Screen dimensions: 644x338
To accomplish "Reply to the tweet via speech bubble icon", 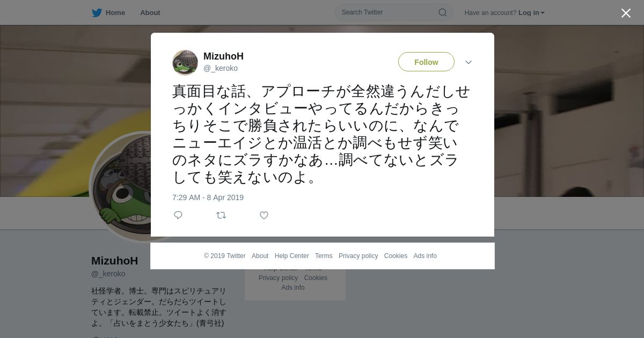I will coord(178,215).
